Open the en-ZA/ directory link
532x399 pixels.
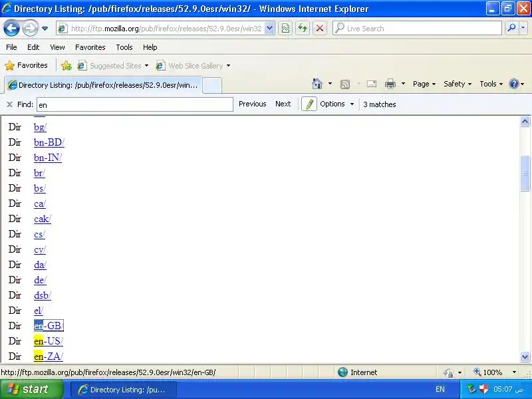[x=49, y=356]
